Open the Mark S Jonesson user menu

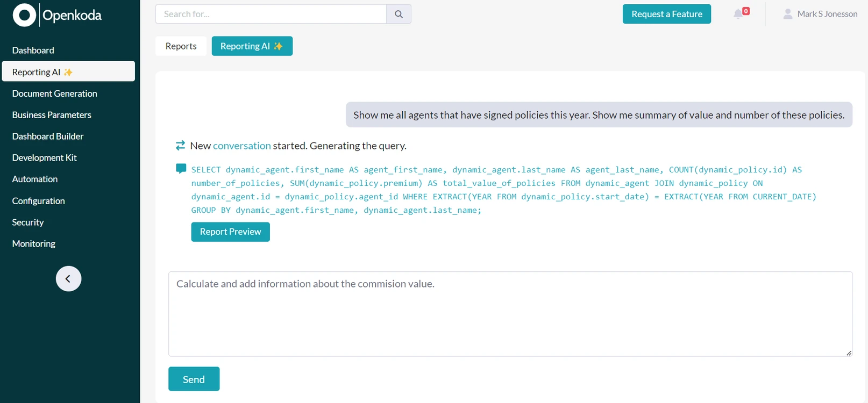(820, 14)
